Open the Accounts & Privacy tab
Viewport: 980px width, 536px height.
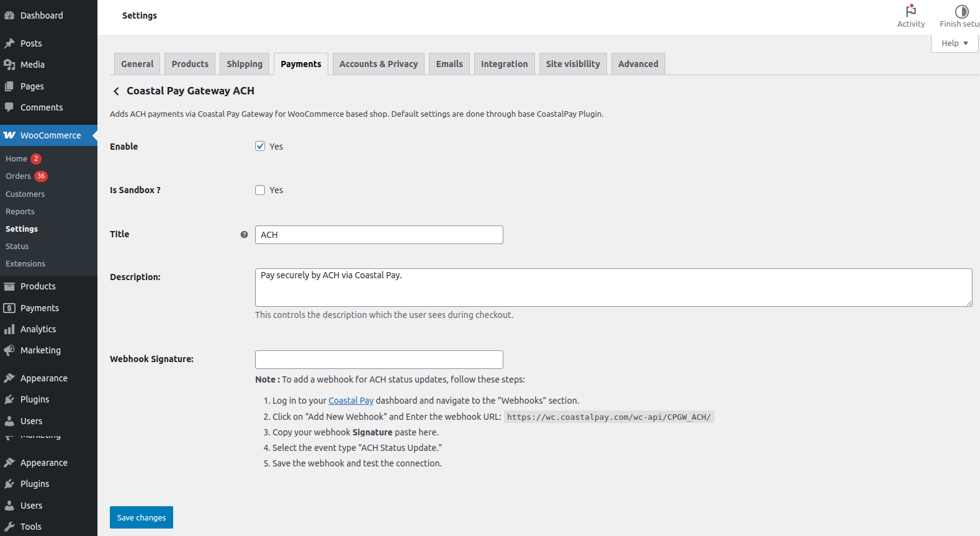pyautogui.click(x=379, y=64)
